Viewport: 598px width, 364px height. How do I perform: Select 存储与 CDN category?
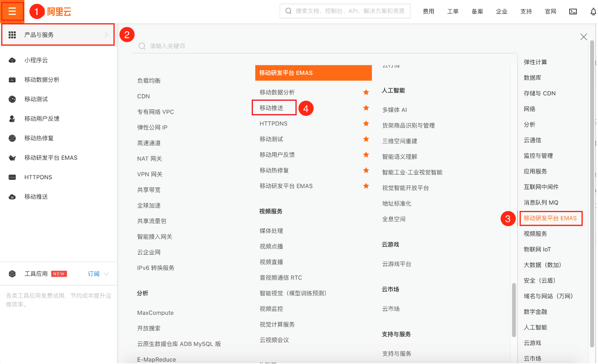coord(539,93)
